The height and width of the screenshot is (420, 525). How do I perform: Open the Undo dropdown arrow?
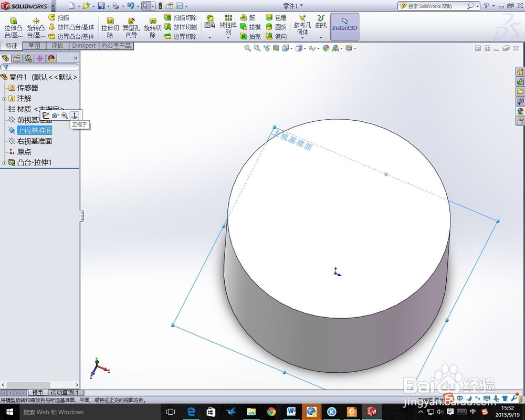click(138, 6)
